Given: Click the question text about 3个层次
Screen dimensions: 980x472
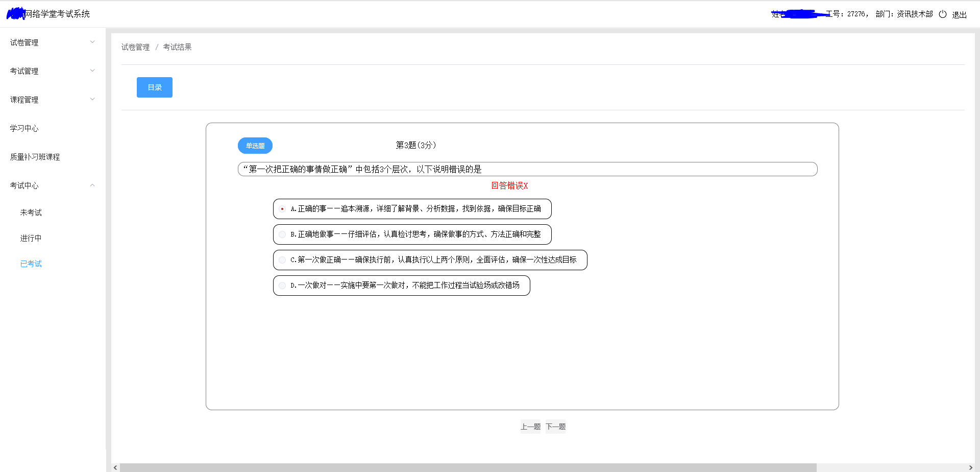Looking at the screenshot, I should pyautogui.click(x=527, y=169).
